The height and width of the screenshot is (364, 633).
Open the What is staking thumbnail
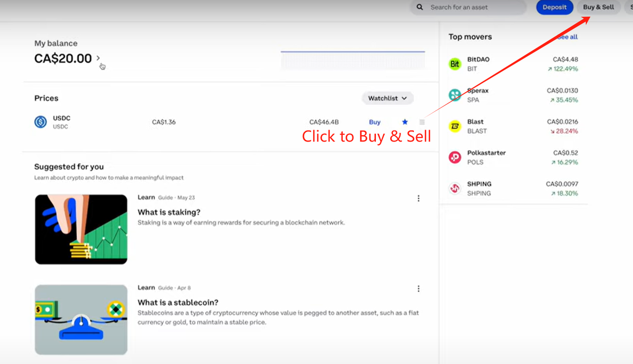(x=81, y=229)
